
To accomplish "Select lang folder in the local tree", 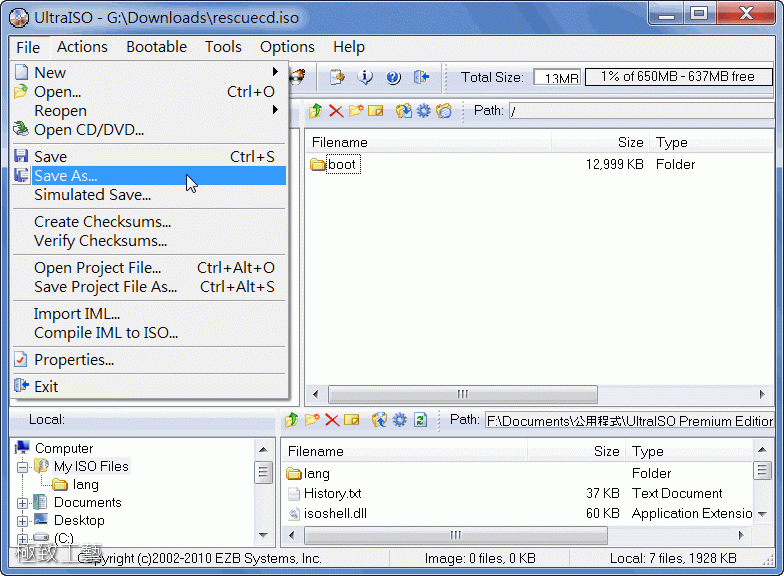I will pyautogui.click(x=86, y=484).
